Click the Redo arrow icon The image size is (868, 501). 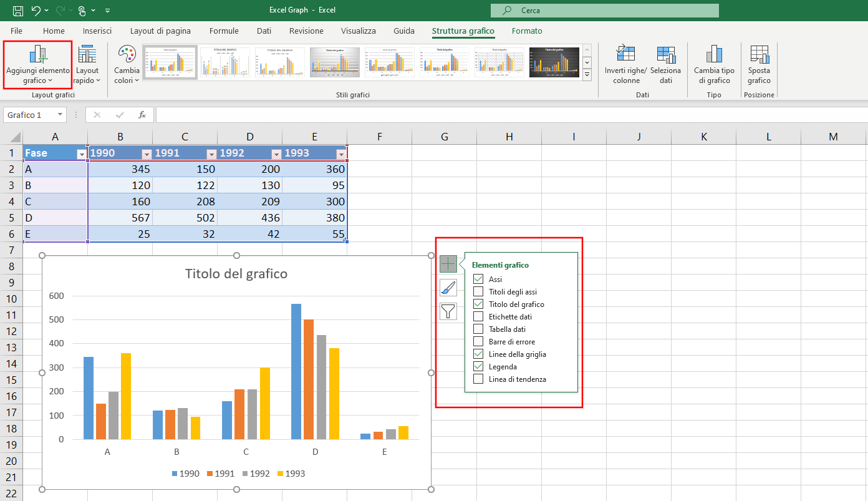60,10
